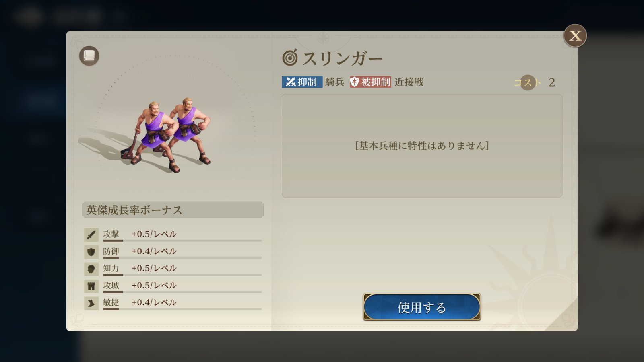The height and width of the screenshot is (362, 644).
Task: Click the 防御 shield stat icon
Action: [x=91, y=252]
